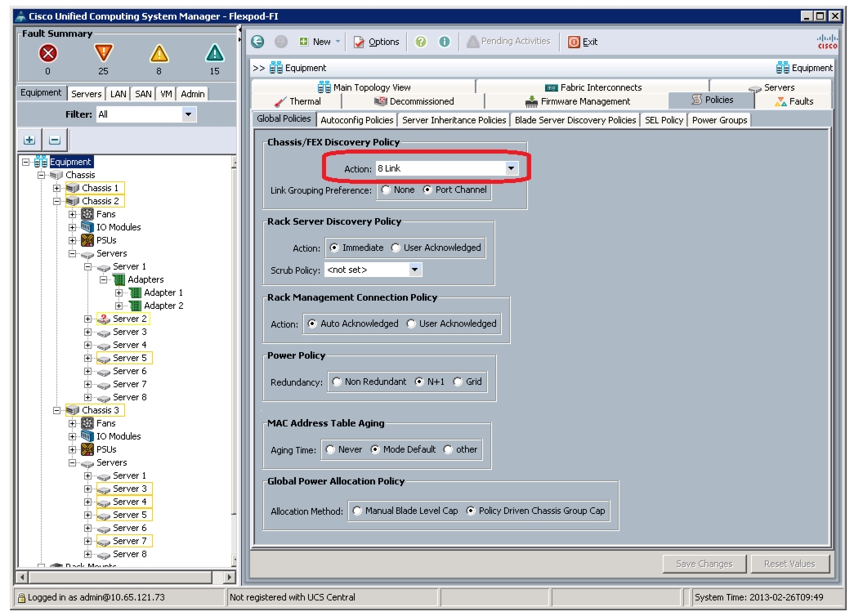Click the Chassis 2 Fans icon
This screenshot has width=854, height=616.
coord(87,214)
